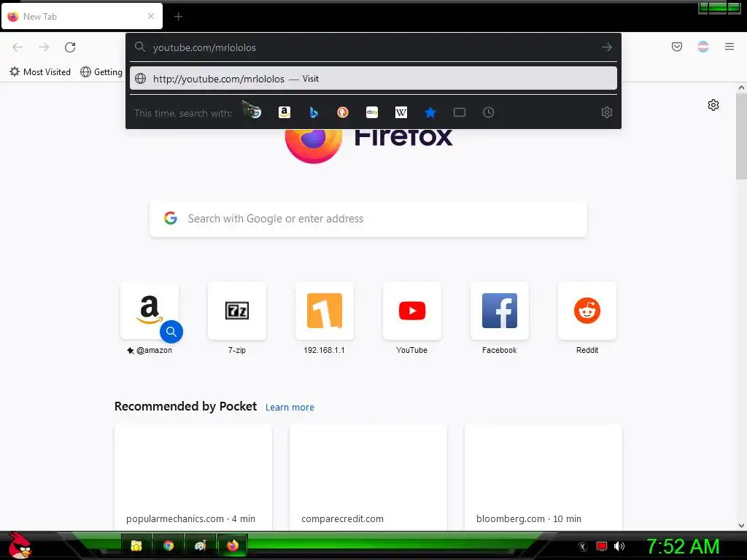Search this time with eBay
Screen dimensions: 747x560
click(x=371, y=112)
